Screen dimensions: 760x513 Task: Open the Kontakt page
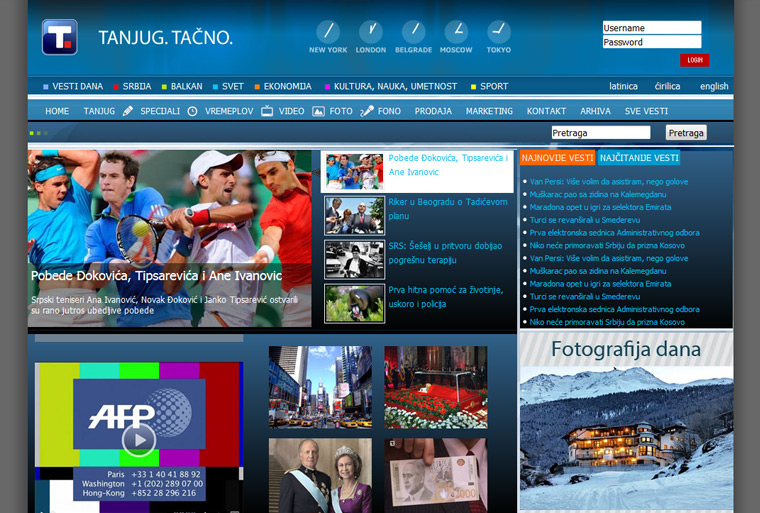coord(546,111)
